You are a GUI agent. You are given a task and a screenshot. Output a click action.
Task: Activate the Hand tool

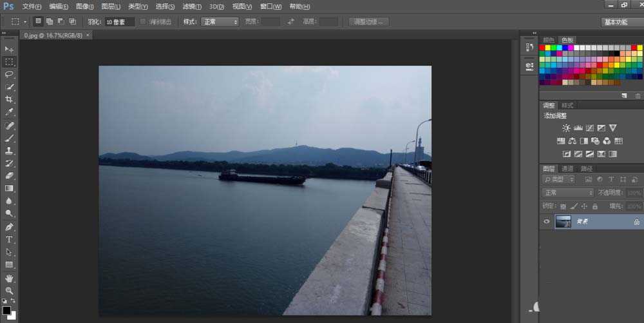(x=9, y=278)
